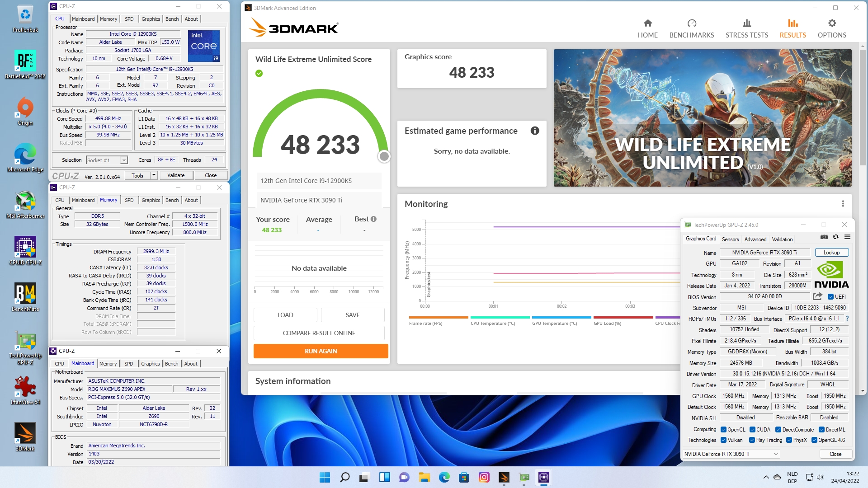The height and width of the screenshot is (488, 868).
Task: Click the SAVE button in 3DMark
Action: click(x=353, y=315)
